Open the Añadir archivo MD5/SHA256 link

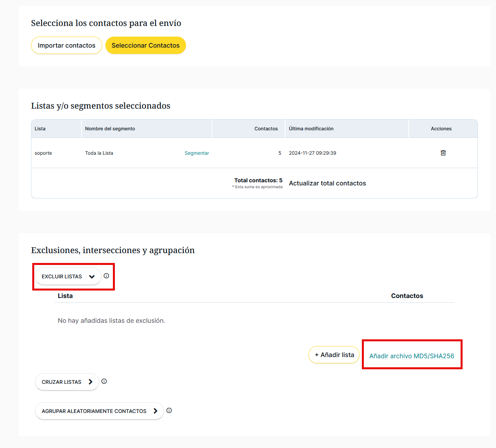click(411, 356)
